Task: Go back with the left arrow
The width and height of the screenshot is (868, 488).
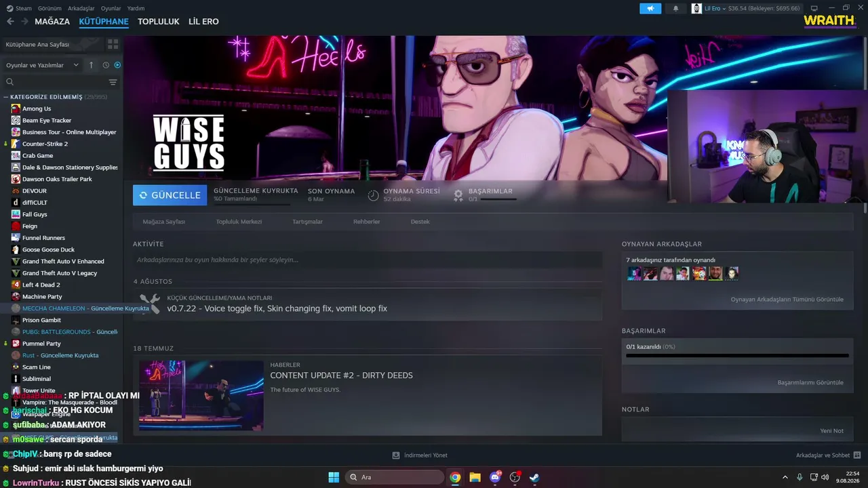Action: [10, 22]
